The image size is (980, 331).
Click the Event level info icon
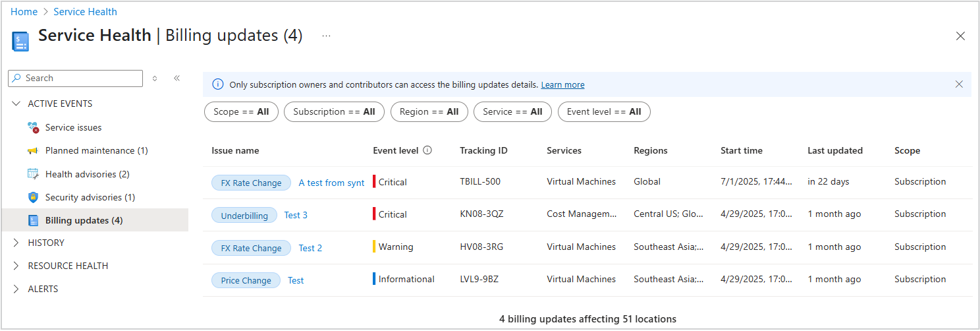[x=427, y=150]
